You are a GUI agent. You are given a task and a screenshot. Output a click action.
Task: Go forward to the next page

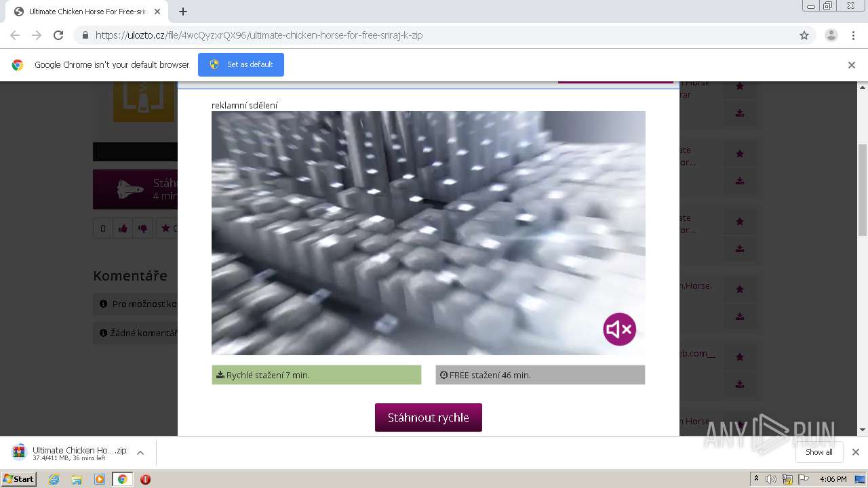click(x=37, y=35)
